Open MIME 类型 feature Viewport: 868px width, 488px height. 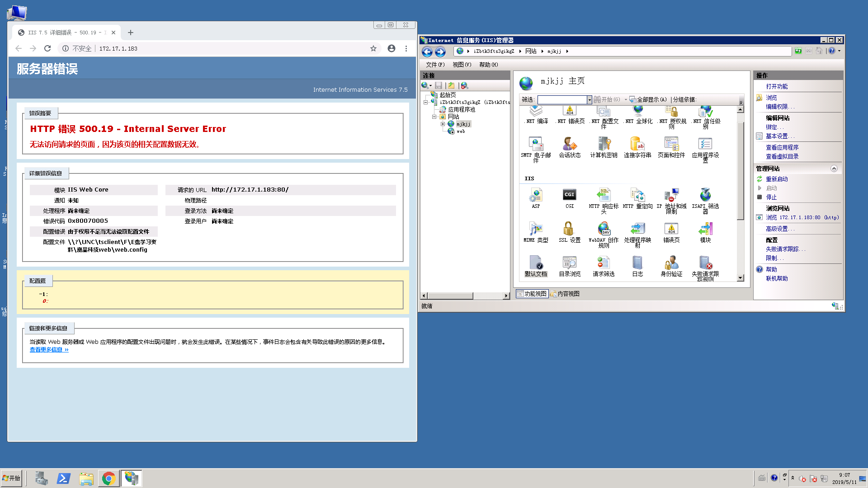click(x=536, y=232)
